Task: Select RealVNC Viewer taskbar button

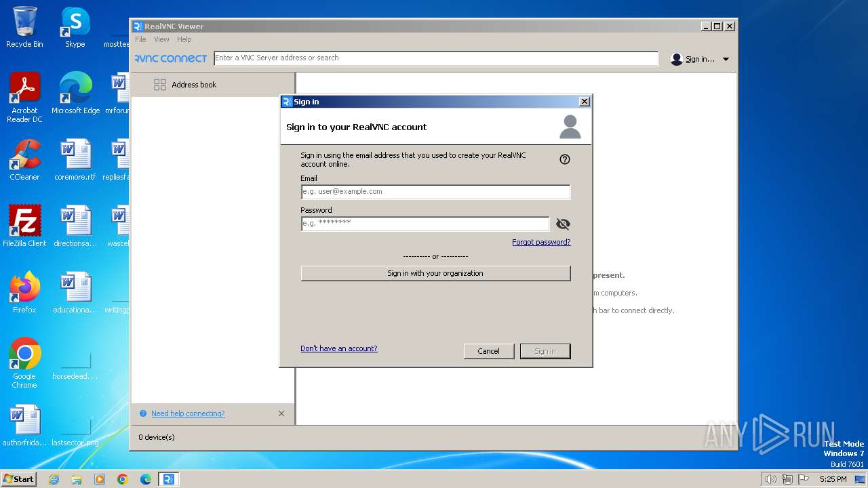Action: (168, 479)
